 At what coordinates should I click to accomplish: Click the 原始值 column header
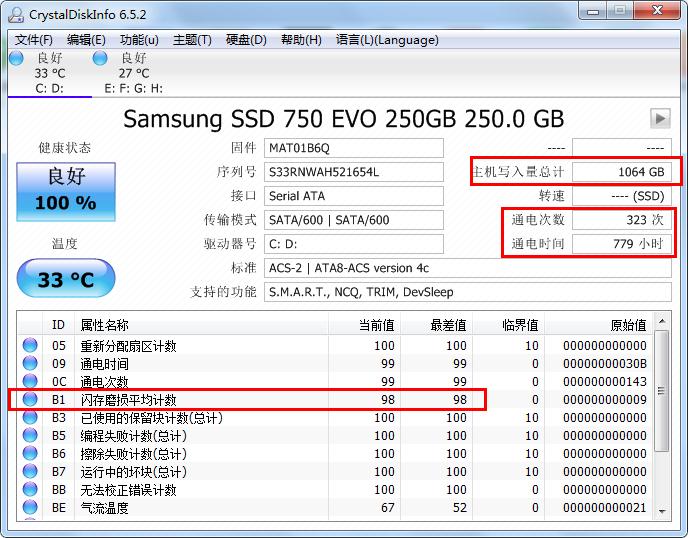coord(598,325)
